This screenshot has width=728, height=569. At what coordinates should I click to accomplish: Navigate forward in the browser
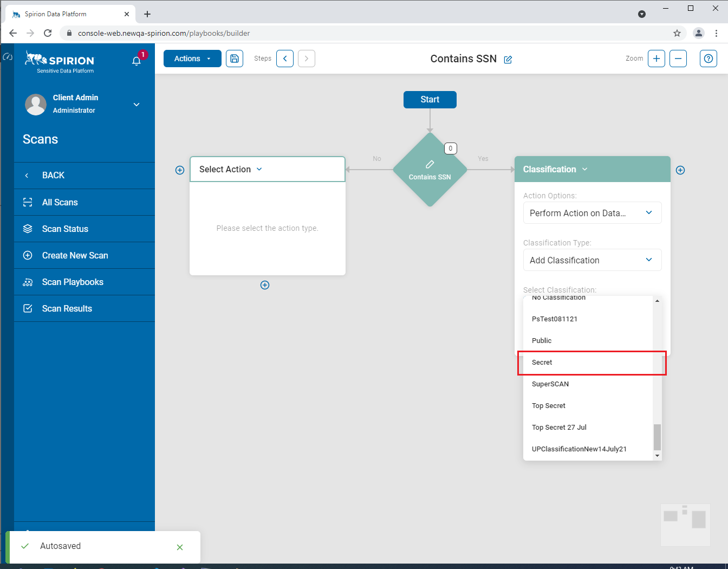tap(30, 33)
